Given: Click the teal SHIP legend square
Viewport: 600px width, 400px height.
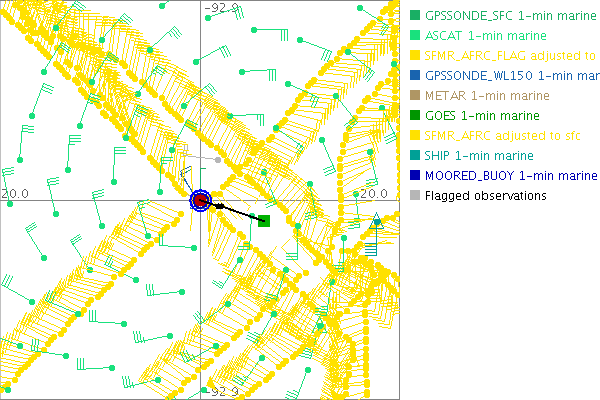Looking at the screenshot, I should 416,156.
